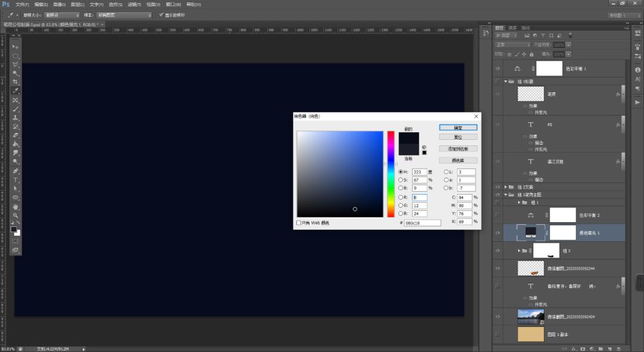The image size is (644, 352).
Task: Open the 取样大小 sample size dropdown
Action: [x=62, y=15]
